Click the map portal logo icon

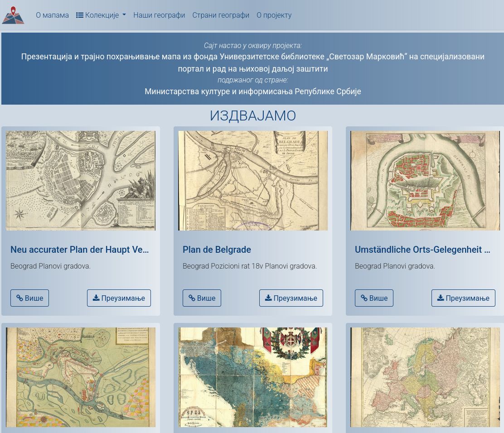[x=13, y=15]
